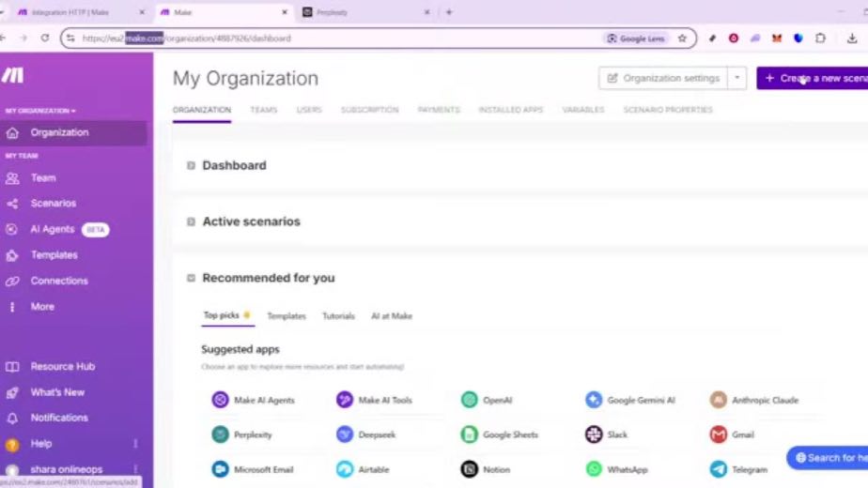Select the Anthropic Claude app
The width and height of the screenshot is (868, 488).
[x=754, y=400]
